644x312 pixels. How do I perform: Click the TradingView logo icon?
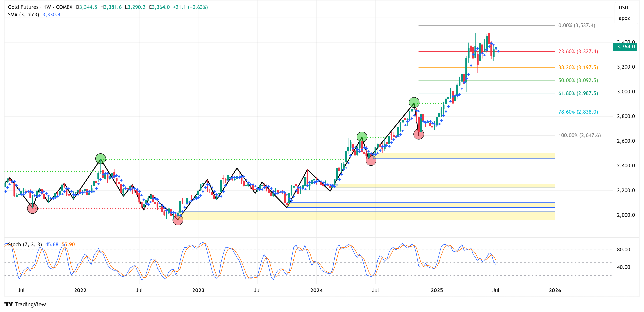coord(9,304)
